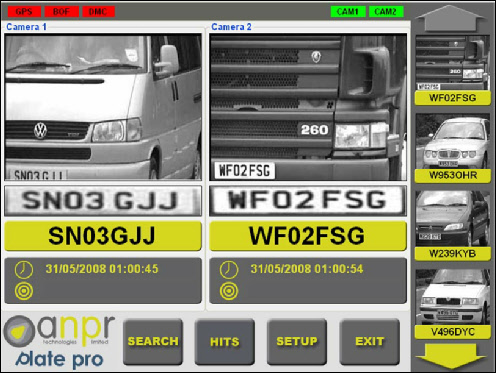This screenshot has width=496, height=373.
Task: Open the SETUP screen
Action: tap(297, 342)
